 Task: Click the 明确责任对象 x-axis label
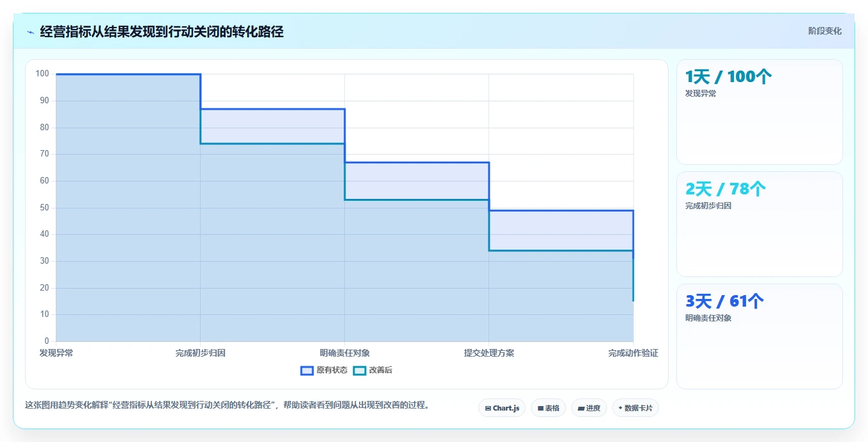click(x=345, y=353)
